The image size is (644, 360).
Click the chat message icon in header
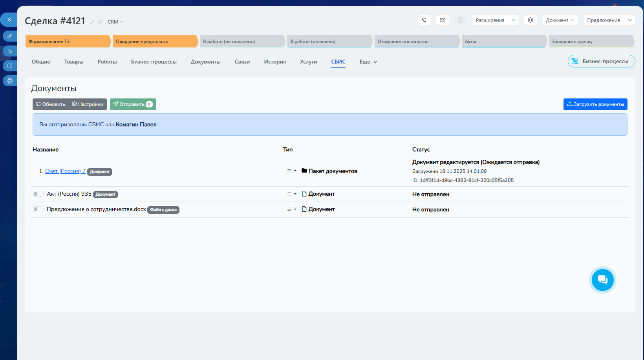pyautogui.click(x=461, y=20)
